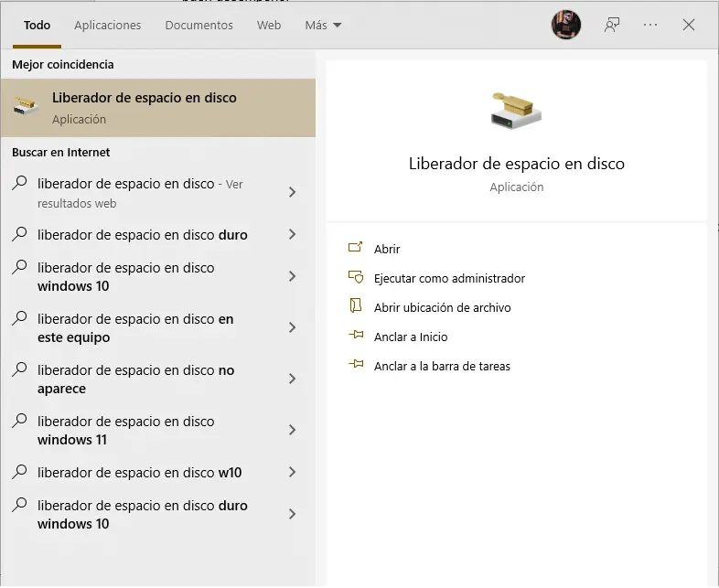719x588 pixels.
Task: Select suggestion ending in disco duro
Action: pyautogui.click(x=158, y=235)
